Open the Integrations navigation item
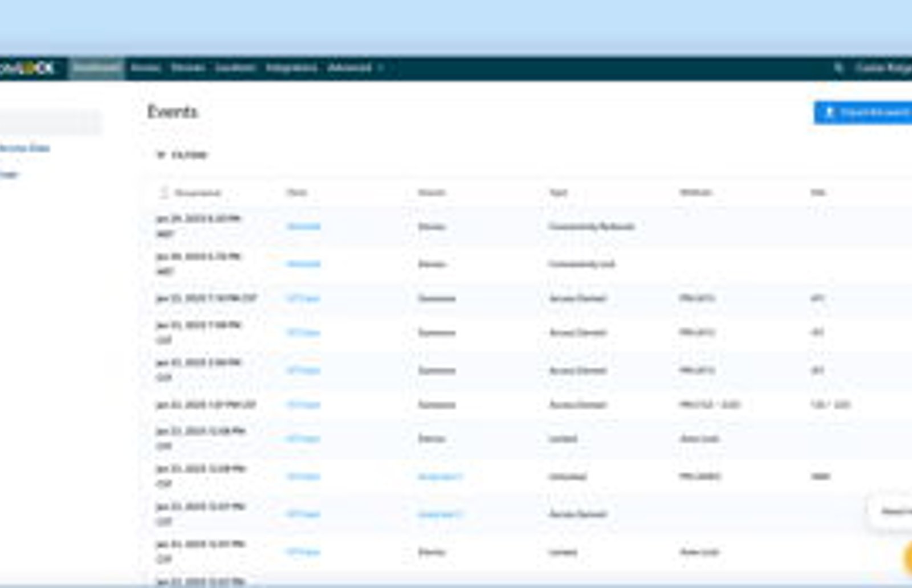Screen dimensions: 912x588 [291, 68]
